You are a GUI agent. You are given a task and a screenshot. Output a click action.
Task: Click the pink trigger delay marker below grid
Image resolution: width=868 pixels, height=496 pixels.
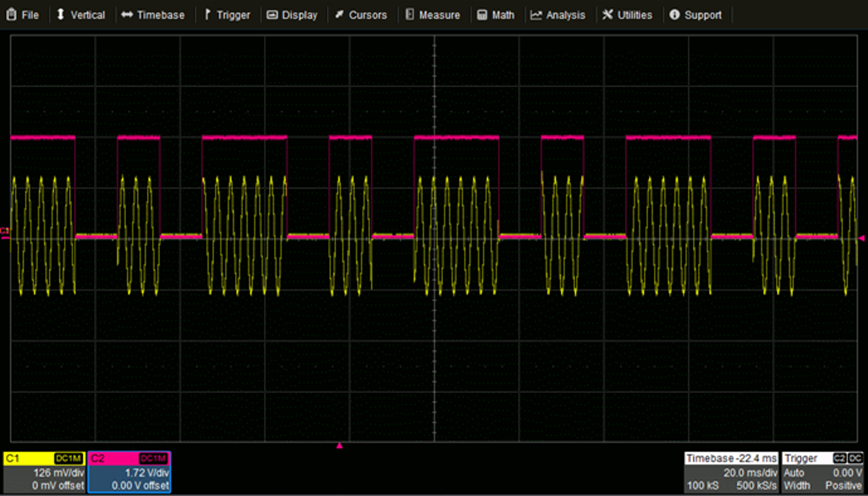(339, 446)
